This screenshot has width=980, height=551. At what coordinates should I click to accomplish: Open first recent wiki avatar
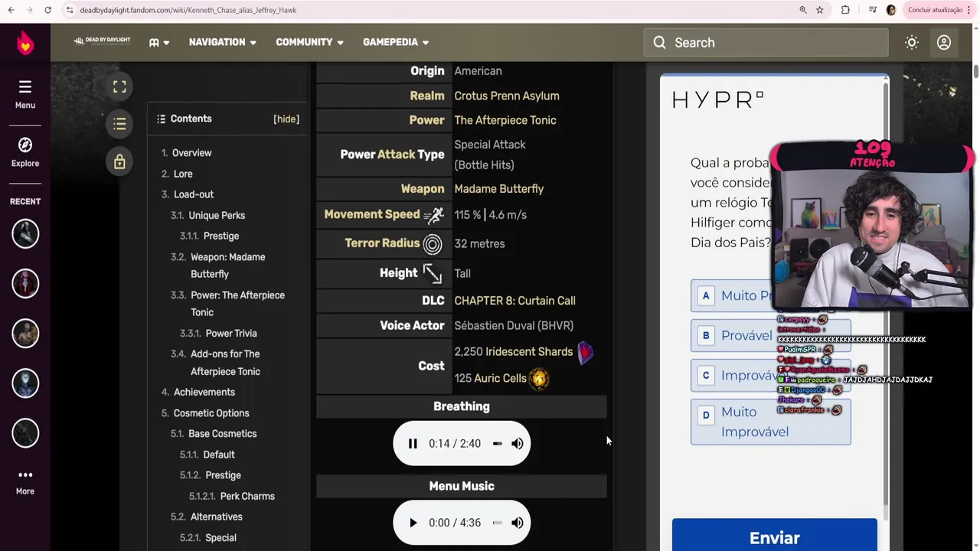(25, 234)
